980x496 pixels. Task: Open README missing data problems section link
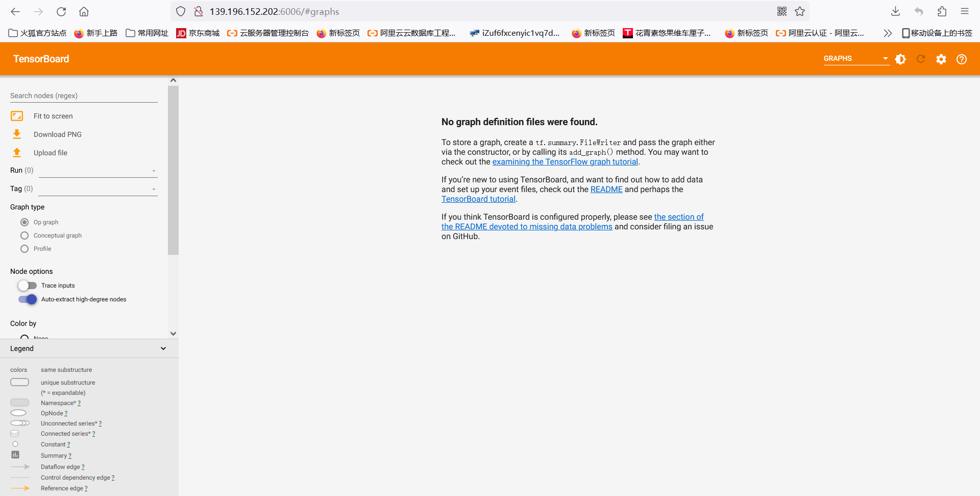point(527,227)
